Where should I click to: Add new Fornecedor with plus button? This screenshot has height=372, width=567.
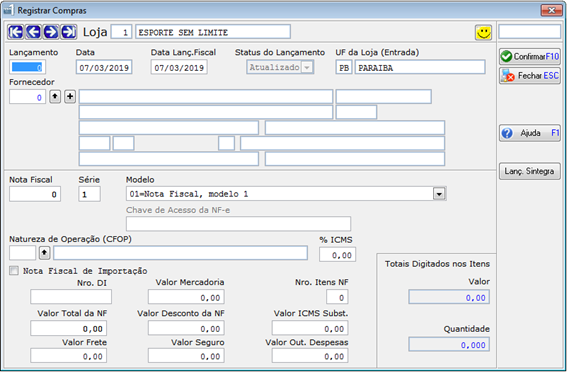70,97
